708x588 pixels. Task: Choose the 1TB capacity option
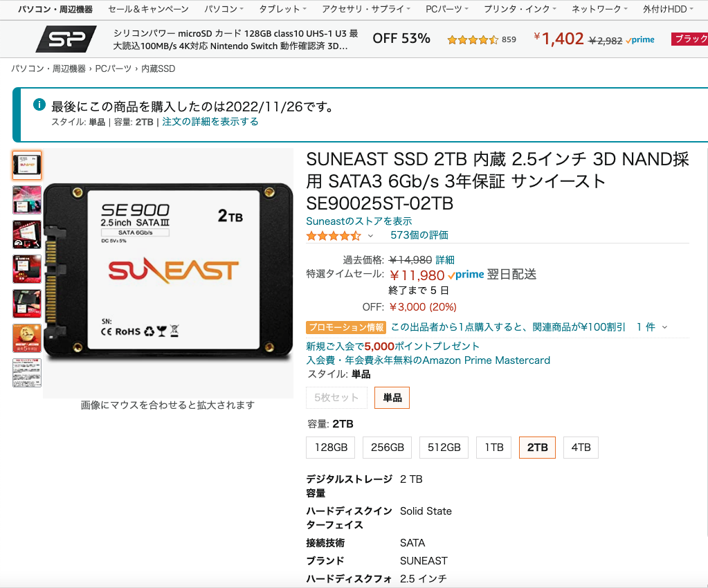[x=494, y=448]
